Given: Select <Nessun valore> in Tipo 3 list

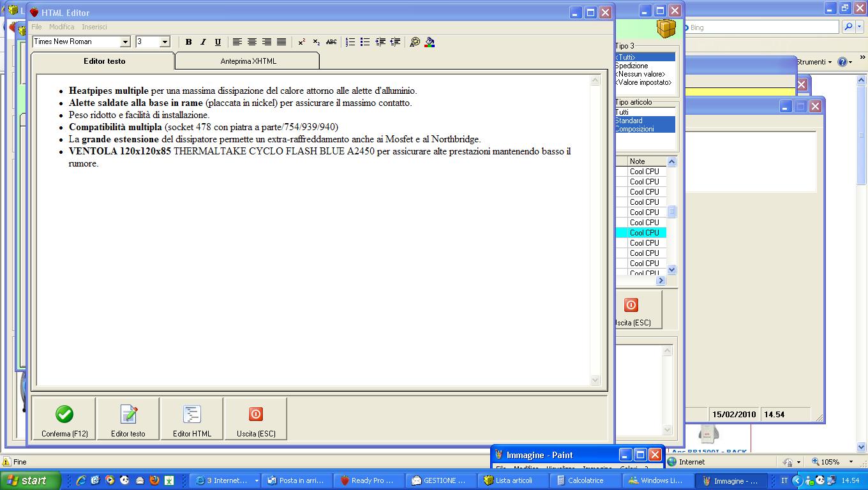Looking at the screenshot, I should [x=645, y=74].
